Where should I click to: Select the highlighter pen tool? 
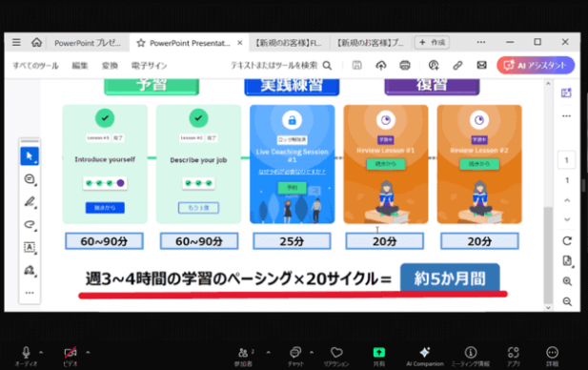pyautogui.click(x=30, y=202)
